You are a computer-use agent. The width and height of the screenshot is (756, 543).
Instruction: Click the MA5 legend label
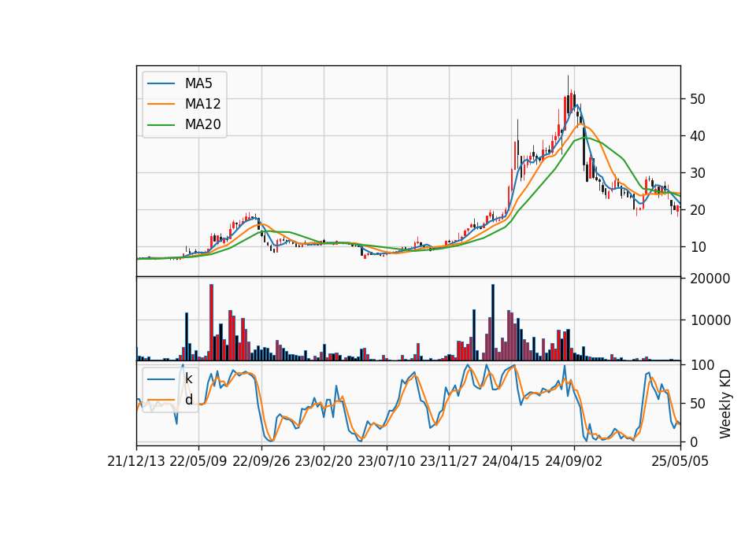pos(198,83)
